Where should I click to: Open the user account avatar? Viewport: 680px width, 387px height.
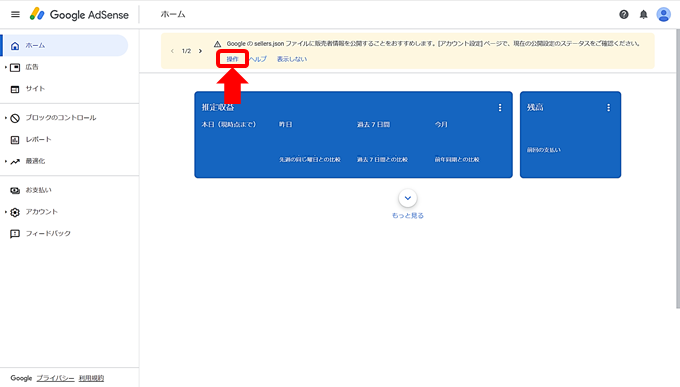click(664, 14)
